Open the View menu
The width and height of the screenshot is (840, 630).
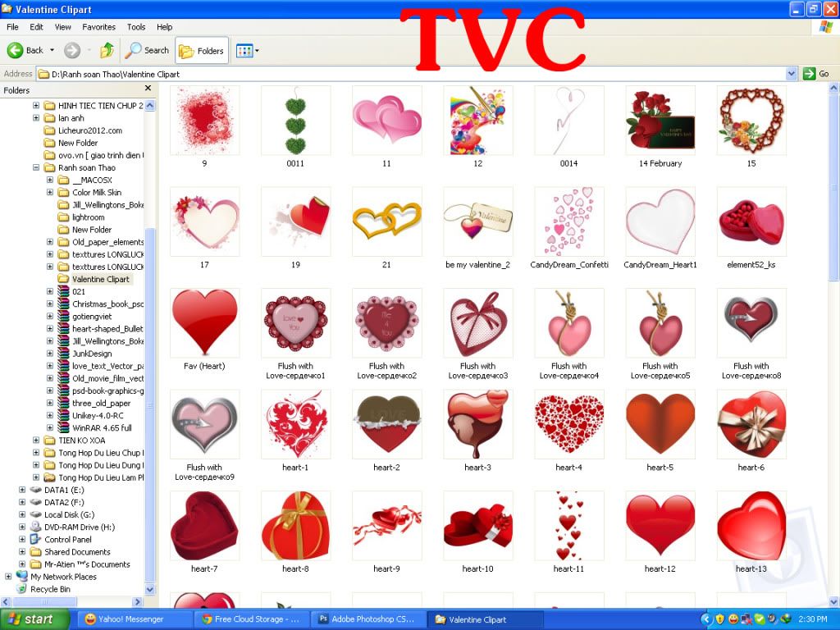tap(62, 27)
